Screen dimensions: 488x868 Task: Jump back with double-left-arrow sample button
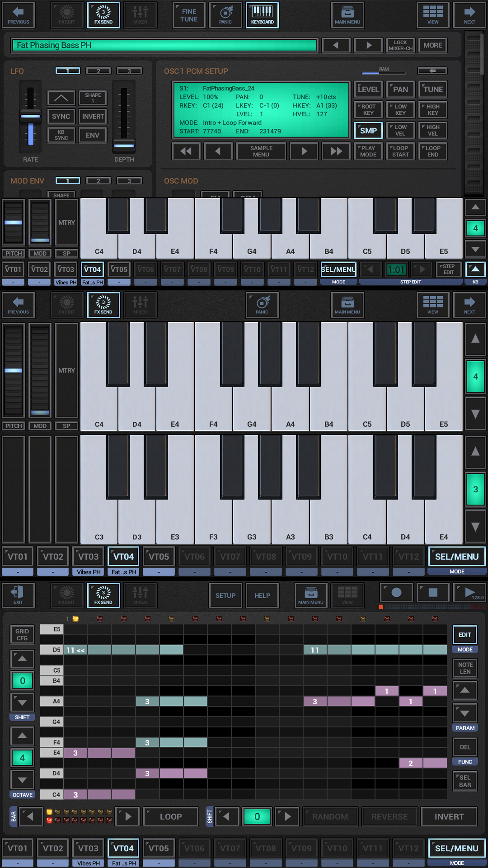click(x=186, y=151)
